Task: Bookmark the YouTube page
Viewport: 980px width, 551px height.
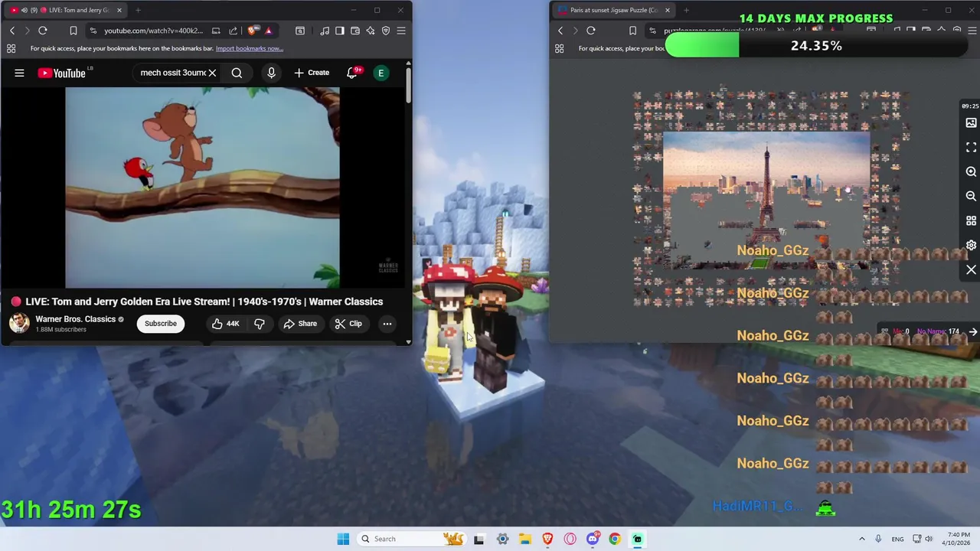Action: [73, 31]
